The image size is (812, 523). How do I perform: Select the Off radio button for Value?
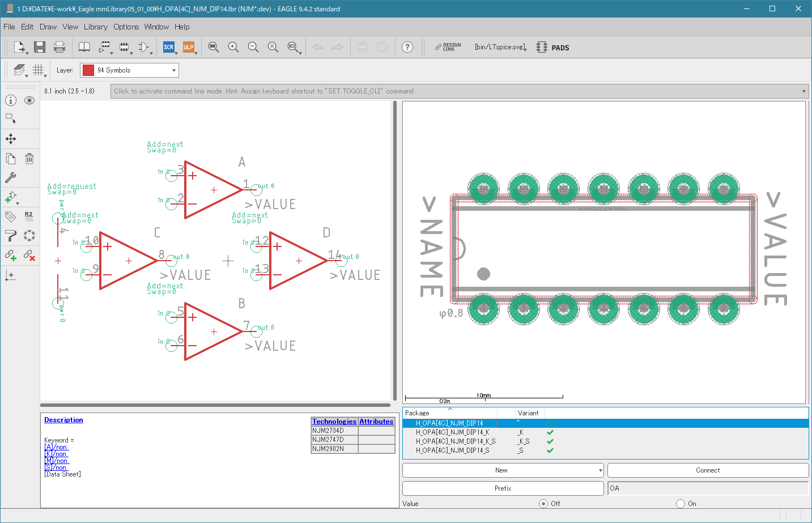tap(543, 504)
